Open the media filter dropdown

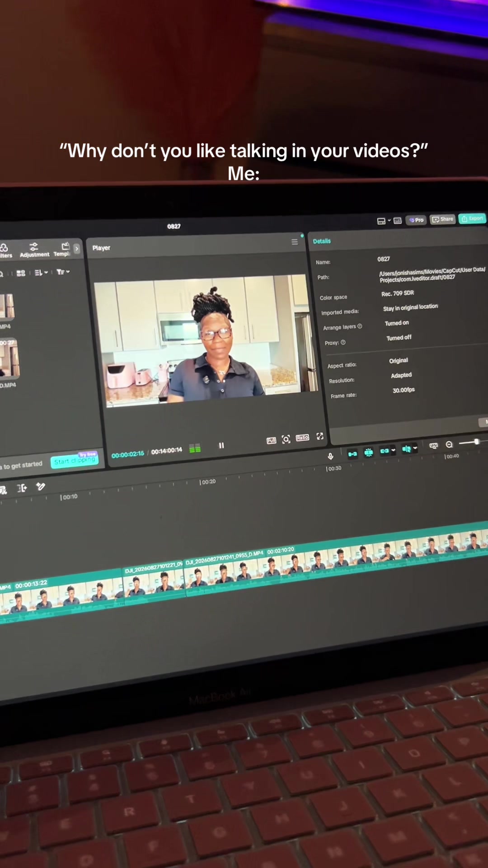click(x=63, y=272)
